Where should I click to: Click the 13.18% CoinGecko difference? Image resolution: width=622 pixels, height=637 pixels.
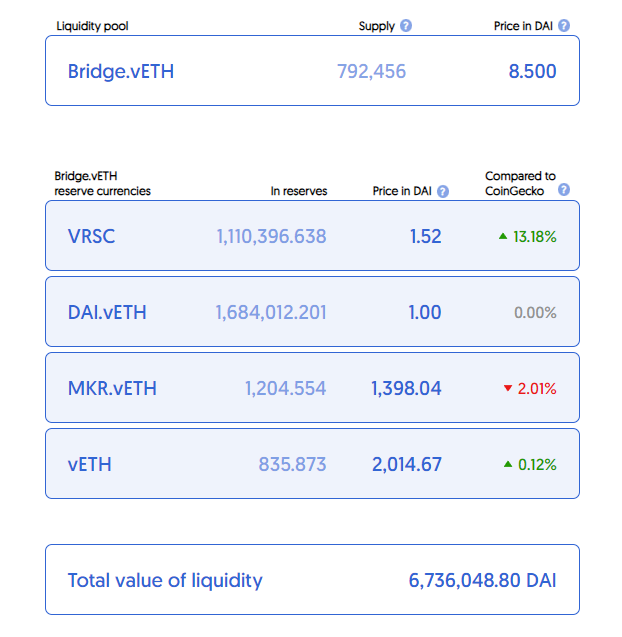pos(535,236)
